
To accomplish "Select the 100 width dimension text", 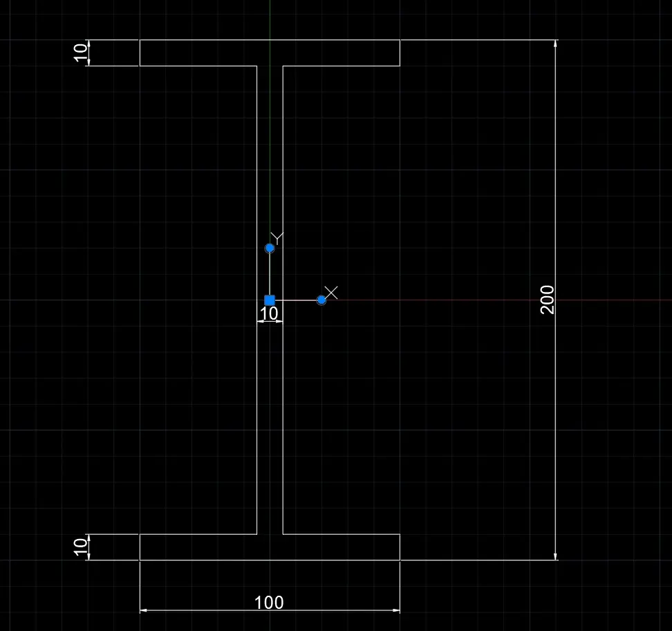I will (269, 602).
